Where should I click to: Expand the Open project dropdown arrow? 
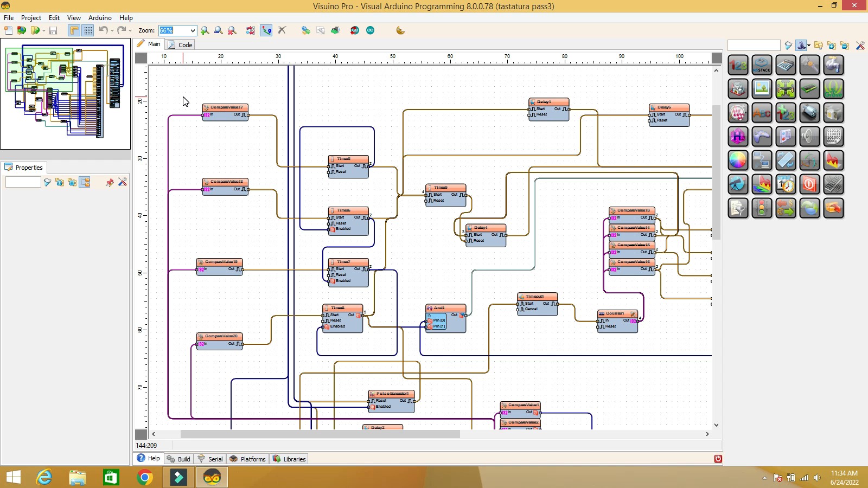click(x=43, y=30)
